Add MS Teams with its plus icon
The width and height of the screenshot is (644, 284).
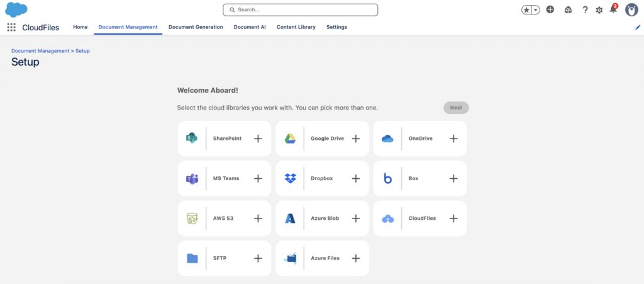click(x=258, y=178)
